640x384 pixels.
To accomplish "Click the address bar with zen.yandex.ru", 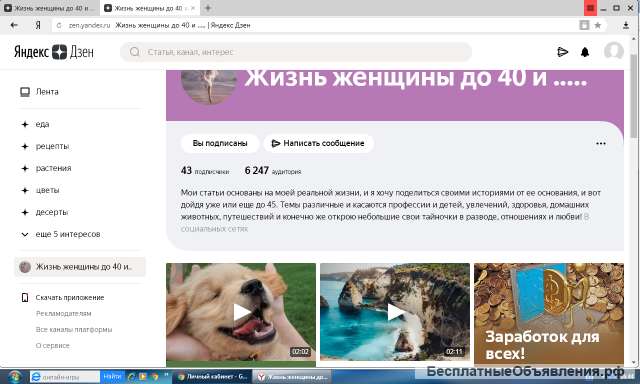I will click(x=314, y=25).
